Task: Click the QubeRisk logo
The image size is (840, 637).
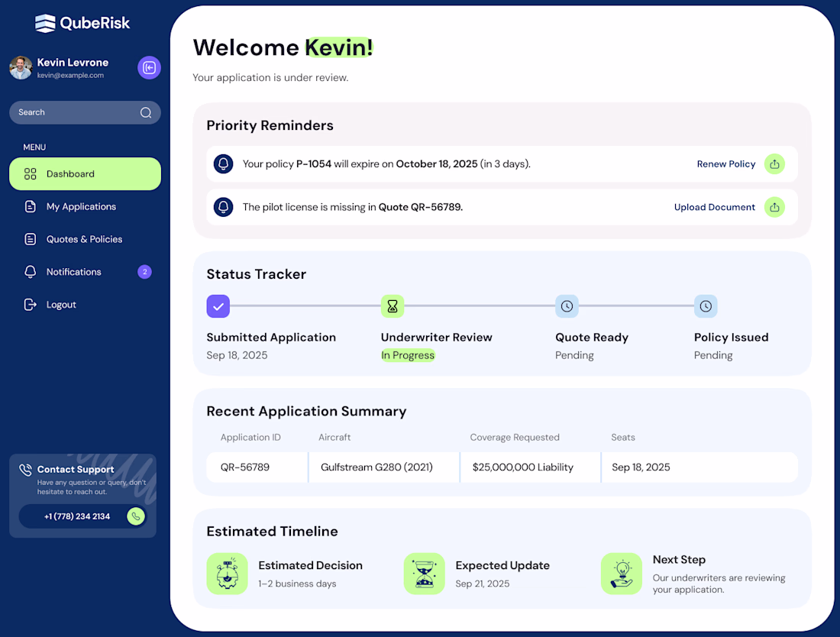Action: click(82, 23)
